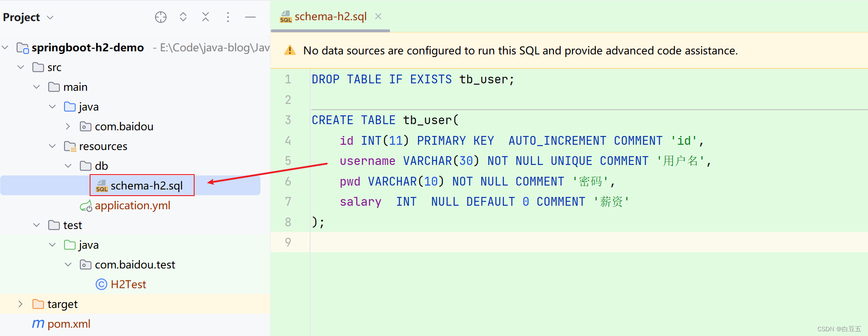Image resolution: width=868 pixels, height=336 pixels.
Task: Click the salary column name
Action: (361, 202)
